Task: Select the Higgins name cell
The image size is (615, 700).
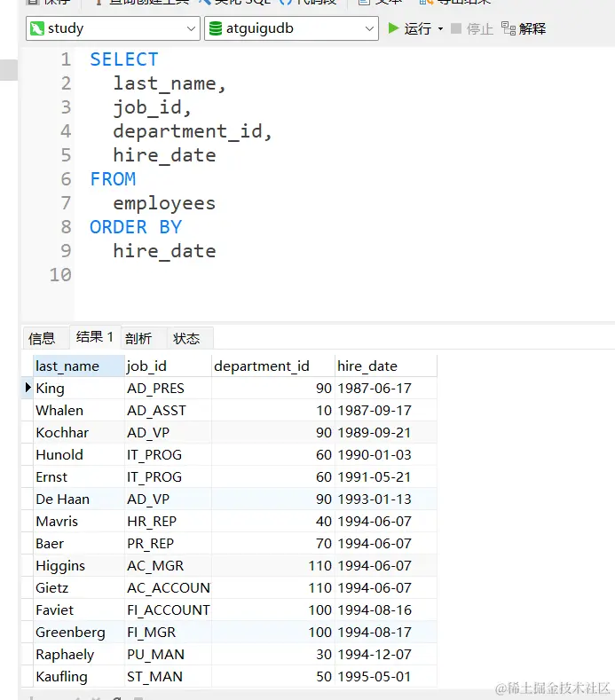Action: click(x=79, y=566)
